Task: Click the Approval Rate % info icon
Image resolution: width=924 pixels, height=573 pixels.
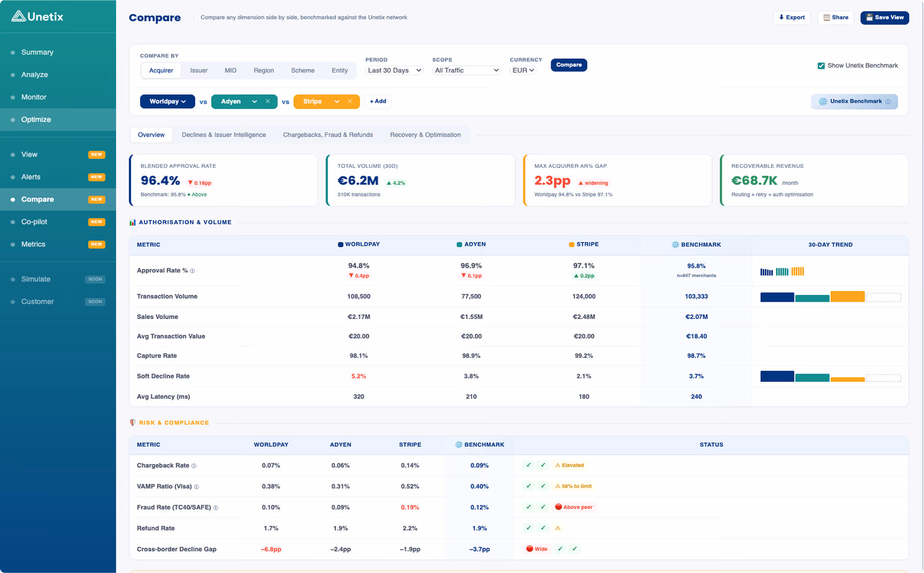Action: (192, 270)
